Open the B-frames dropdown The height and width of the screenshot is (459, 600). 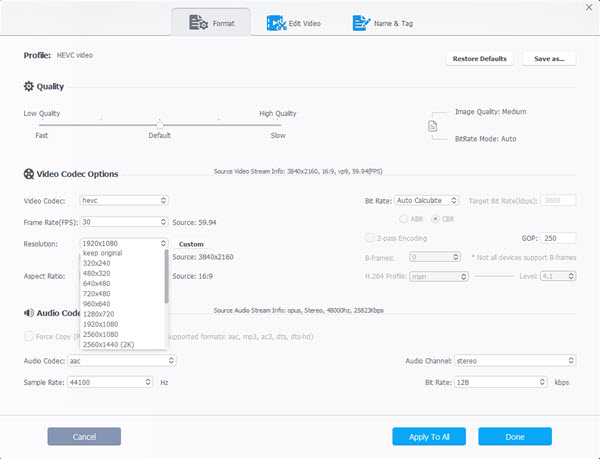[x=435, y=257]
